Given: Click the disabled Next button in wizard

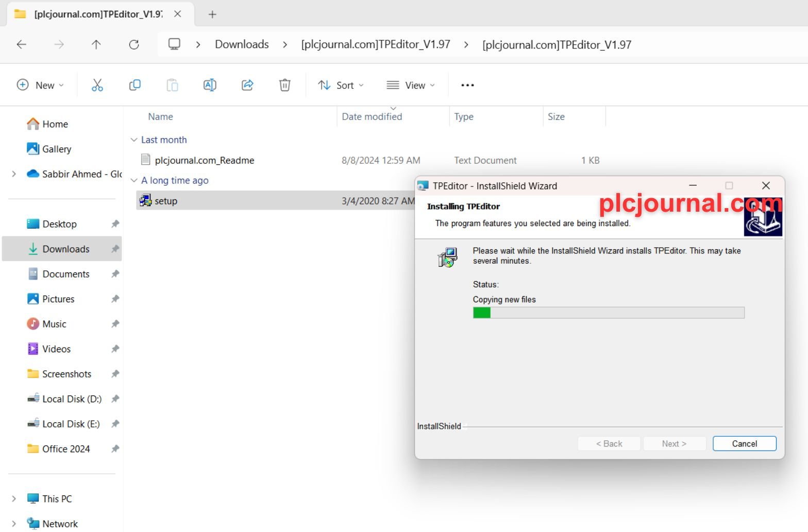Looking at the screenshot, I should click(x=674, y=443).
